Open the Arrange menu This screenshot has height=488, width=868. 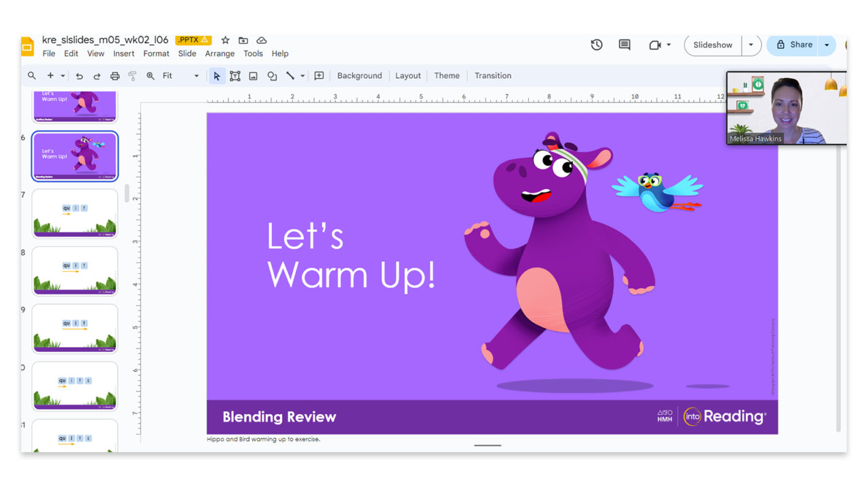[x=220, y=54]
